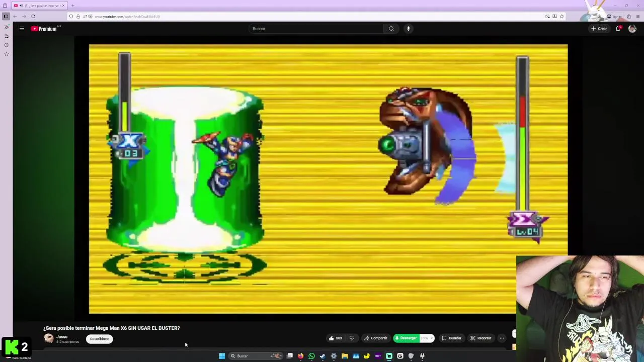Open the sidebar AI sparkle icon

click(x=6, y=27)
